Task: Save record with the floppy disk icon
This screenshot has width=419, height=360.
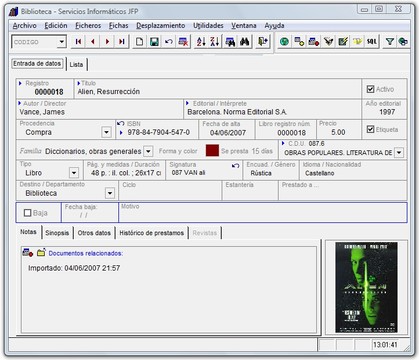Action: pyautogui.click(x=154, y=42)
